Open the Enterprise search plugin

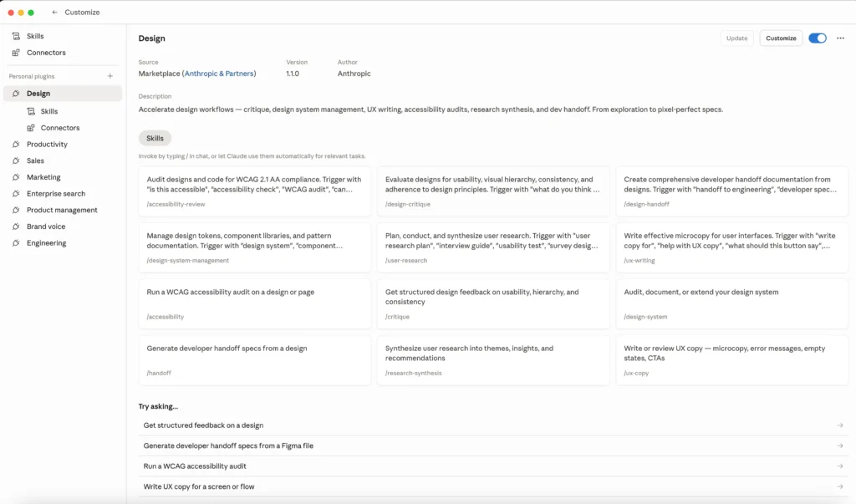(x=55, y=194)
